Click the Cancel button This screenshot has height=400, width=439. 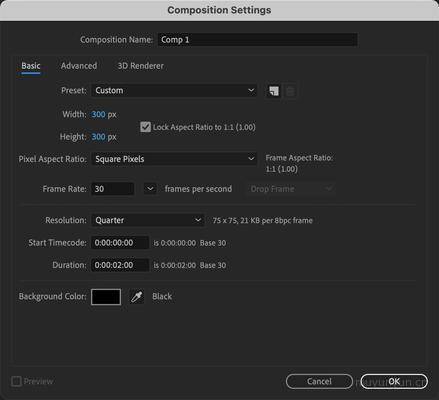[x=319, y=381]
